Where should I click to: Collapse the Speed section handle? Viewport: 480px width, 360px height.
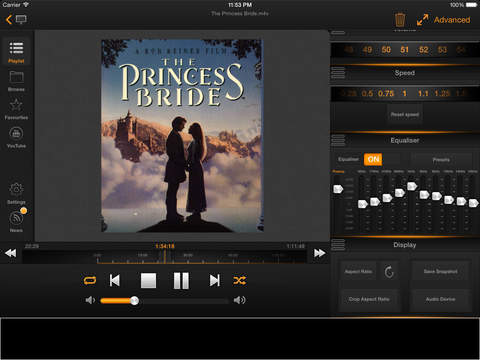click(338, 73)
